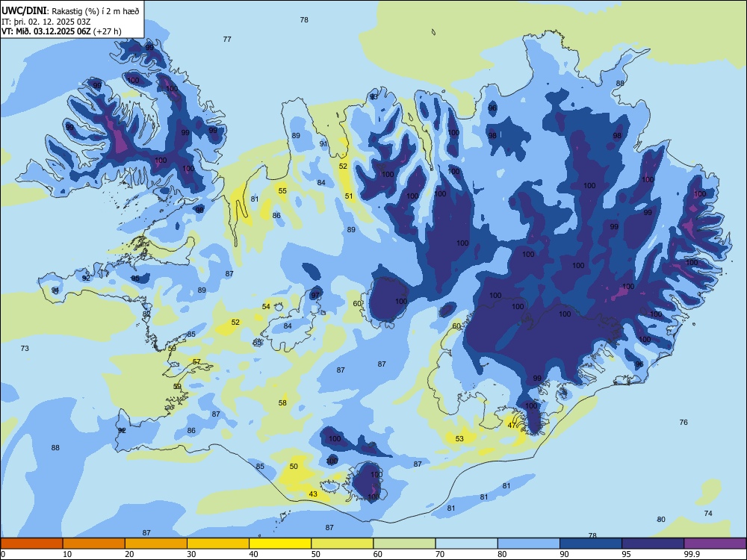Viewport: 747px width, 560px height.
Task: Pick the dark navy 95–99.9 legend swatch
Action: 653,544
